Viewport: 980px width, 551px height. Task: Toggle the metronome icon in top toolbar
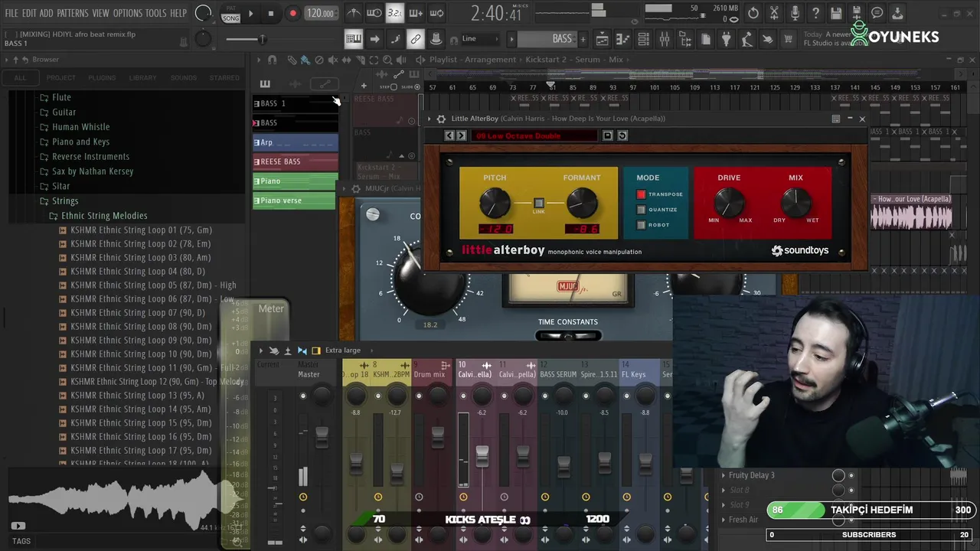(354, 13)
